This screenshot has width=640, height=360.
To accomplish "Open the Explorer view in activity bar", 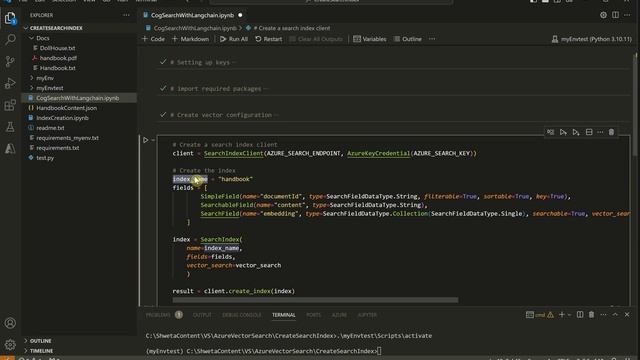I will (x=10, y=18).
